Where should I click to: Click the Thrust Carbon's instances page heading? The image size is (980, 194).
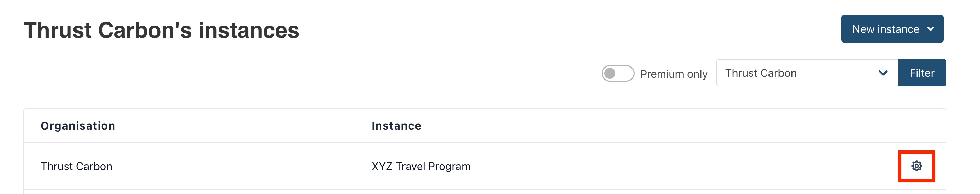point(161,31)
